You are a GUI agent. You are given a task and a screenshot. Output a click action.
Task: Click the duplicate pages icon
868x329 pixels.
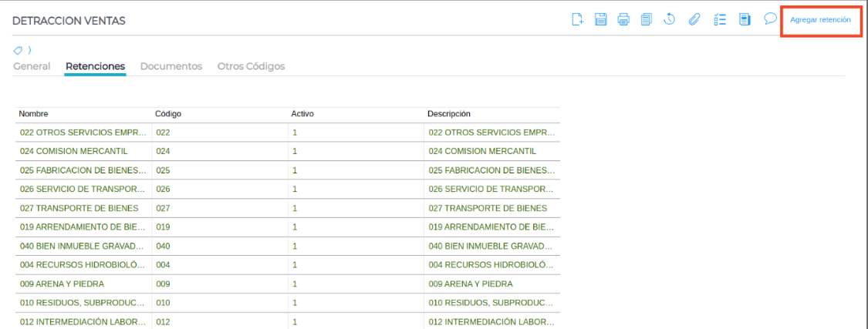pyautogui.click(x=647, y=19)
